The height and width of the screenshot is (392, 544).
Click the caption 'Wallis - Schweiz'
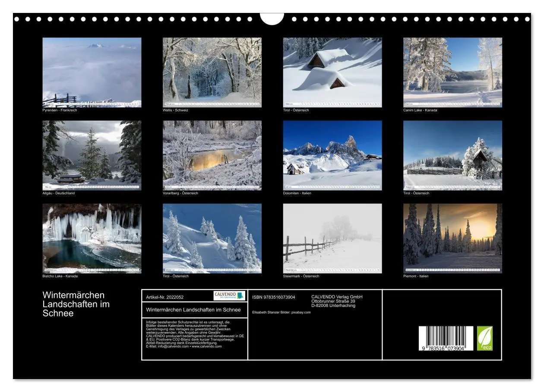175,111
